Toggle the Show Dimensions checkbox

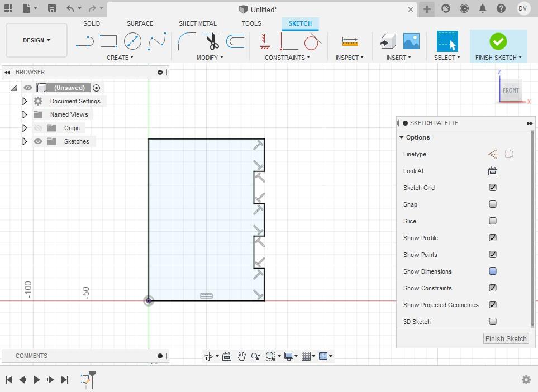click(x=493, y=271)
